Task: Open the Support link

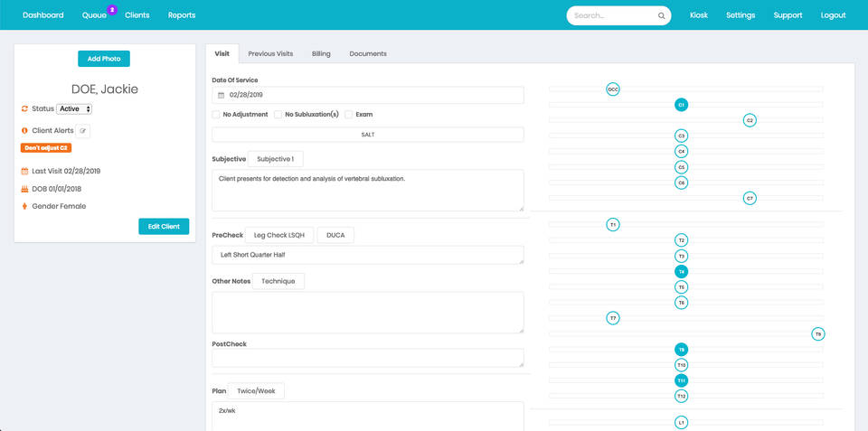Action: 788,15
